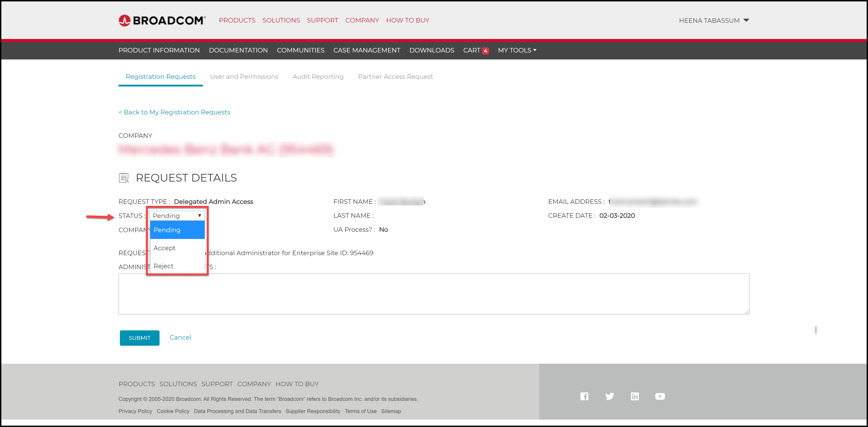Open the Audit Reporting tab
The width and height of the screenshot is (868, 427).
tap(318, 77)
